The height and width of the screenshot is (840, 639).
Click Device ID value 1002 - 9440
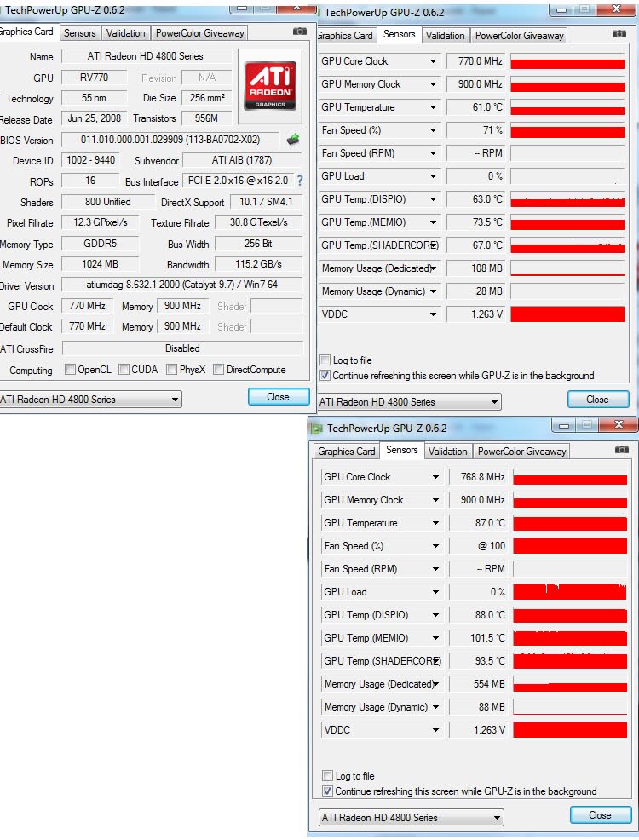pos(90,160)
